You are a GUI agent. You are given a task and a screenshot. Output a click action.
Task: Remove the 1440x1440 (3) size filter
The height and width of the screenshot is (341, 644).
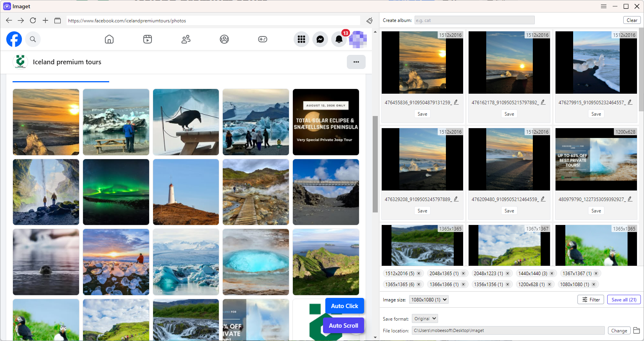[x=552, y=274]
